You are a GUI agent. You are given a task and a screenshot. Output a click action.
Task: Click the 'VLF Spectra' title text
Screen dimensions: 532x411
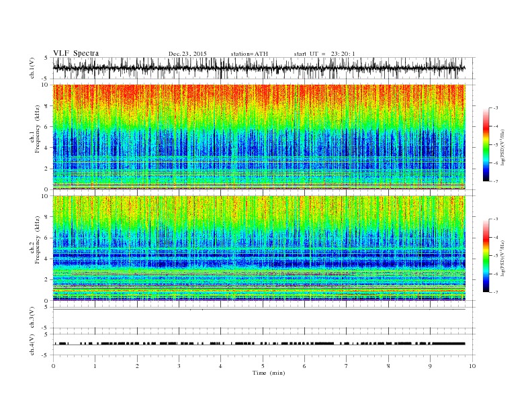76,53
